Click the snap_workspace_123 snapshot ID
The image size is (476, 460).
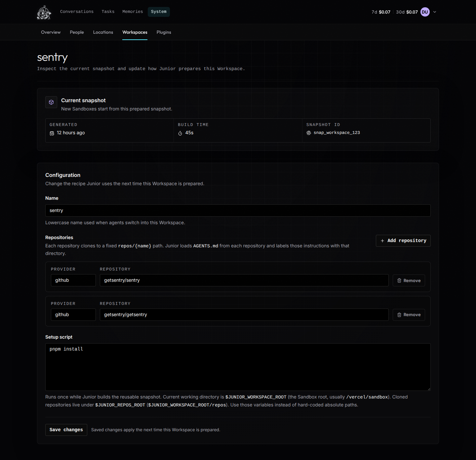coord(337,133)
